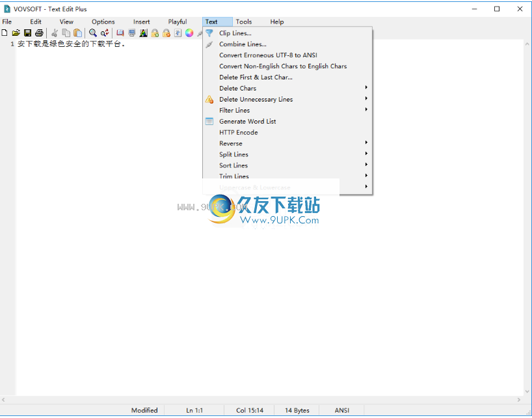Expand the Split Lines submenu arrow
Viewport: 532px width, 418px height.
[x=366, y=154]
